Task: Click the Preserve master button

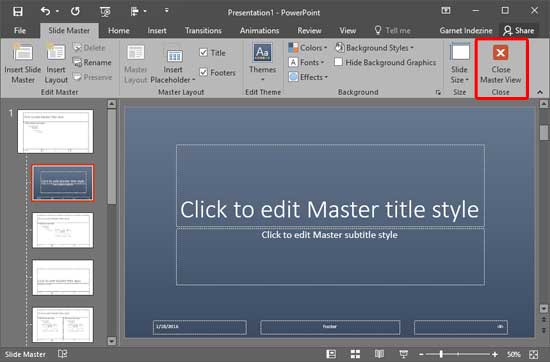Action: 93,77
